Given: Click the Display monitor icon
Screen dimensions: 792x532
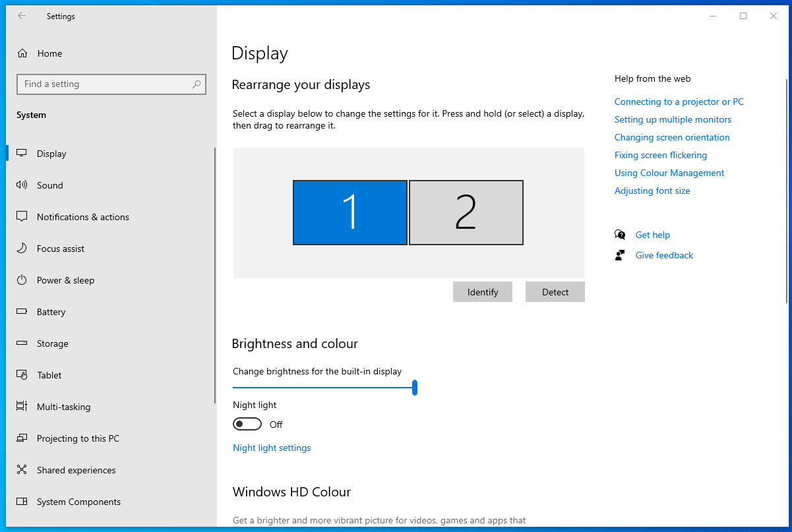Looking at the screenshot, I should pos(22,154).
